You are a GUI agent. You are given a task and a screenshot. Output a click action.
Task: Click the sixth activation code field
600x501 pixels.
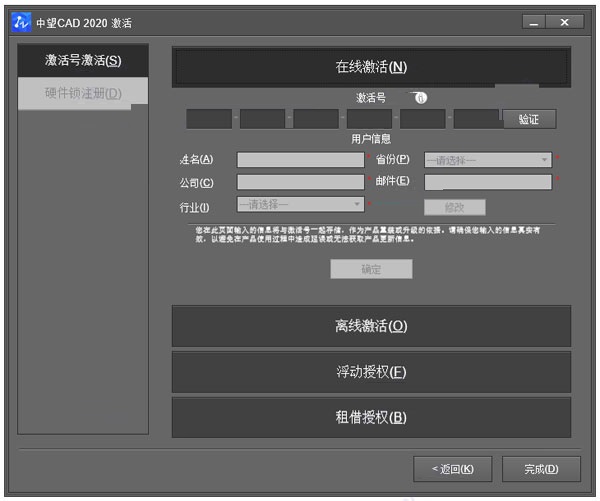point(476,119)
